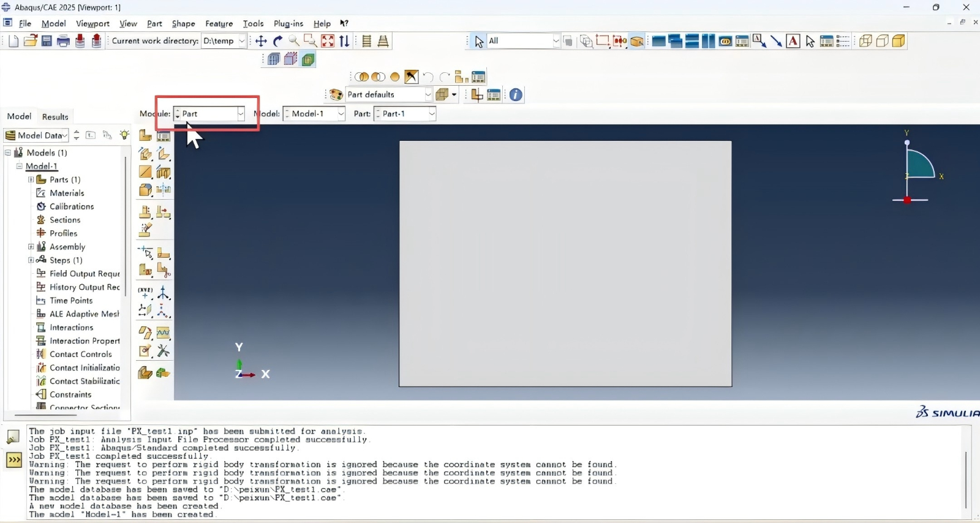
Task: Open the Create Text annotation tool
Action: pos(793,41)
